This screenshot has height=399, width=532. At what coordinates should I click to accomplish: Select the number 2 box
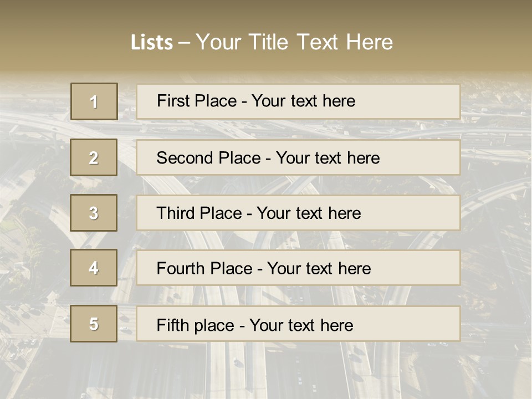click(x=94, y=157)
